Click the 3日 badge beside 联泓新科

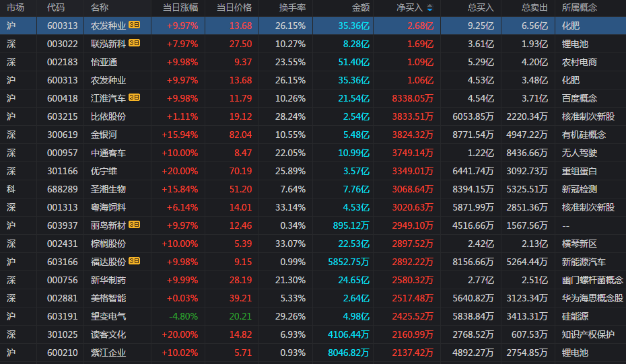tap(134, 43)
